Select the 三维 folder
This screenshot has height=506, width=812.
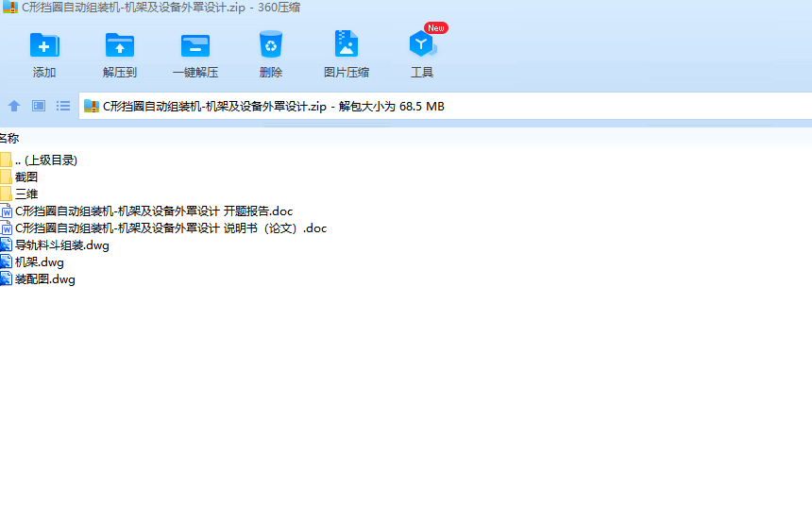tap(20, 194)
